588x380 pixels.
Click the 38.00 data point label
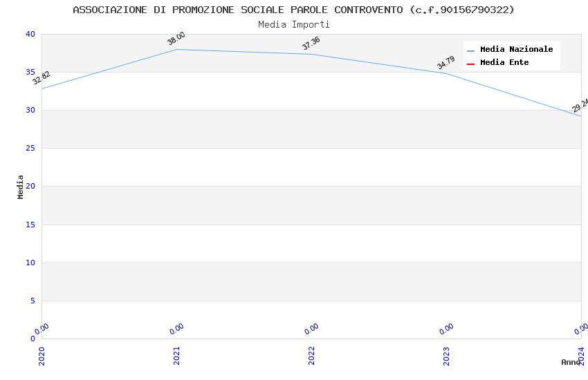(176, 39)
